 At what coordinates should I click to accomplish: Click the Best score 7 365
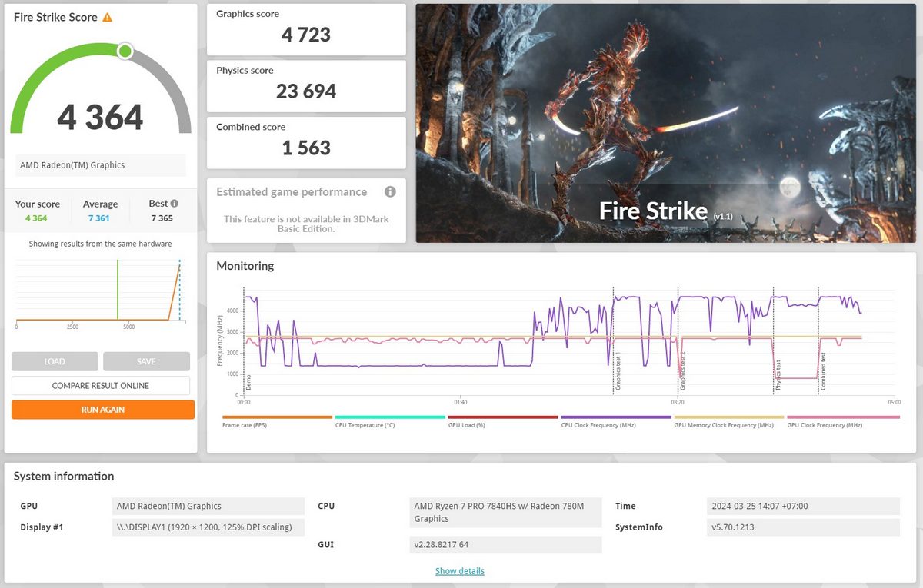click(x=162, y=218)
